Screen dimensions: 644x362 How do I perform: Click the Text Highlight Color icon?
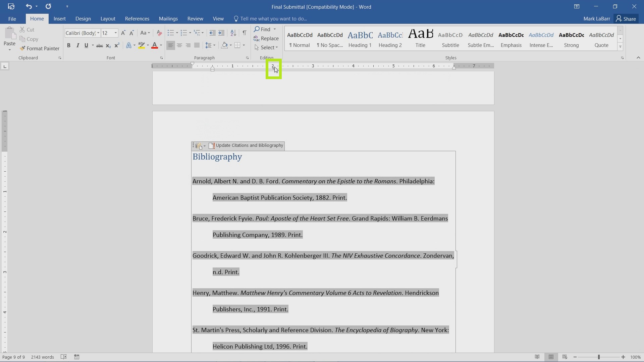141,46
